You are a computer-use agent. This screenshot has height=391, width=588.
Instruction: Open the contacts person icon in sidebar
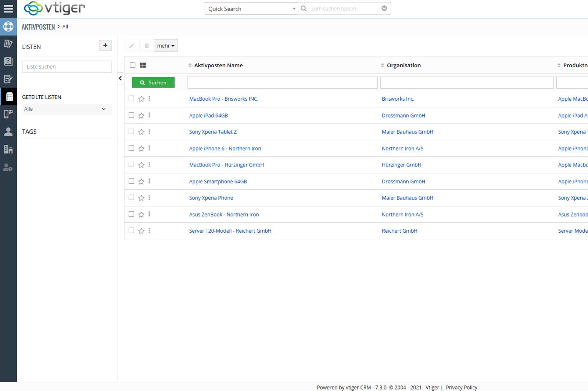[x=8, y=132]
